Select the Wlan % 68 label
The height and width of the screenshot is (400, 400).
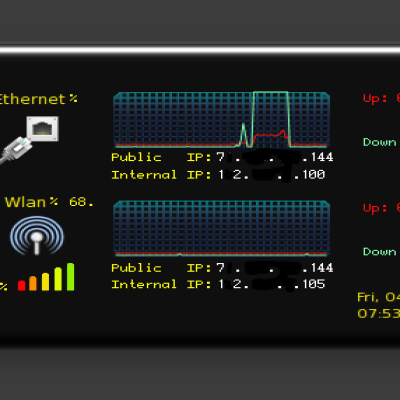click(49, 202)
